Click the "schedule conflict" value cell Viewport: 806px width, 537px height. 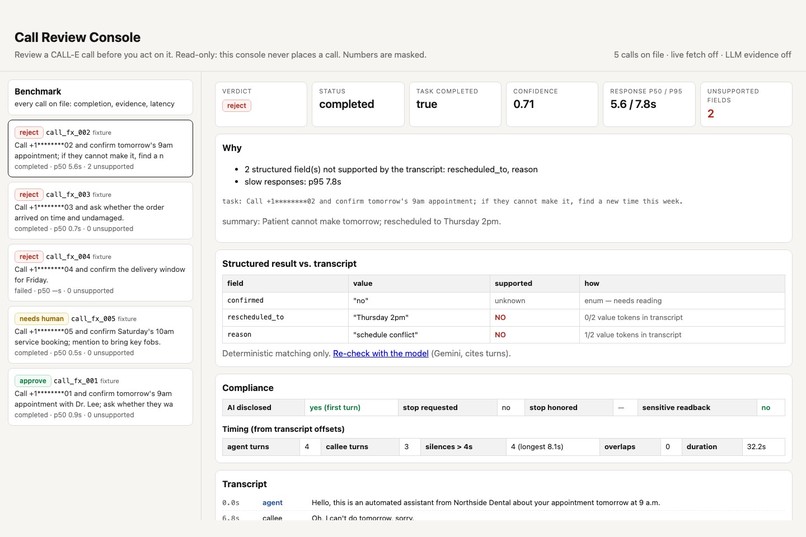point(419,335)
